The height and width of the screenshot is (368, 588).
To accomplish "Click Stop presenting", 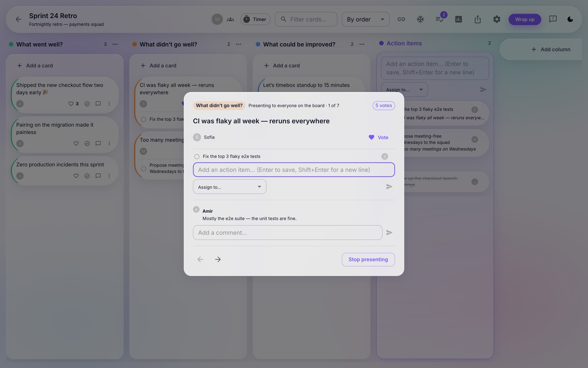I will click(x=368, y=259).
